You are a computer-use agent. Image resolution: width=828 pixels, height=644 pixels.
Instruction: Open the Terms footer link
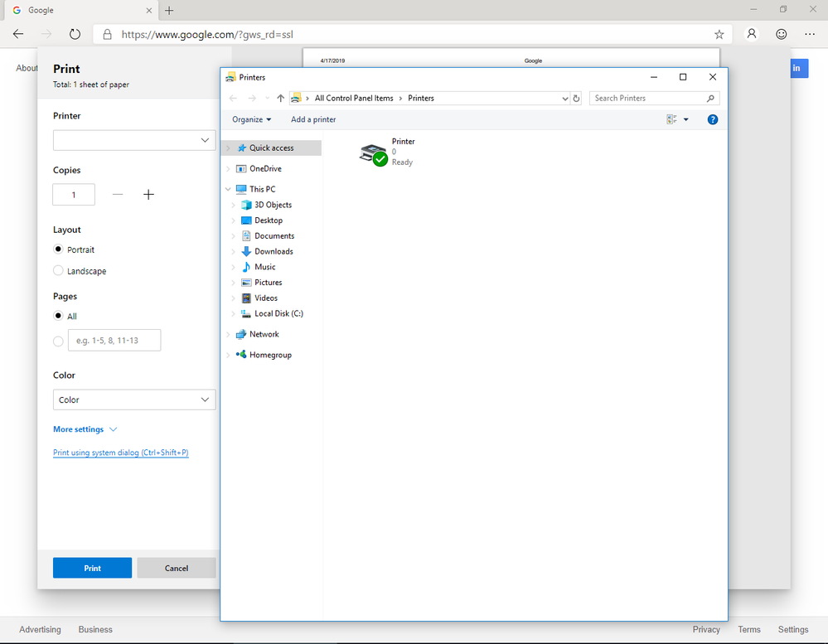point(748,629)
